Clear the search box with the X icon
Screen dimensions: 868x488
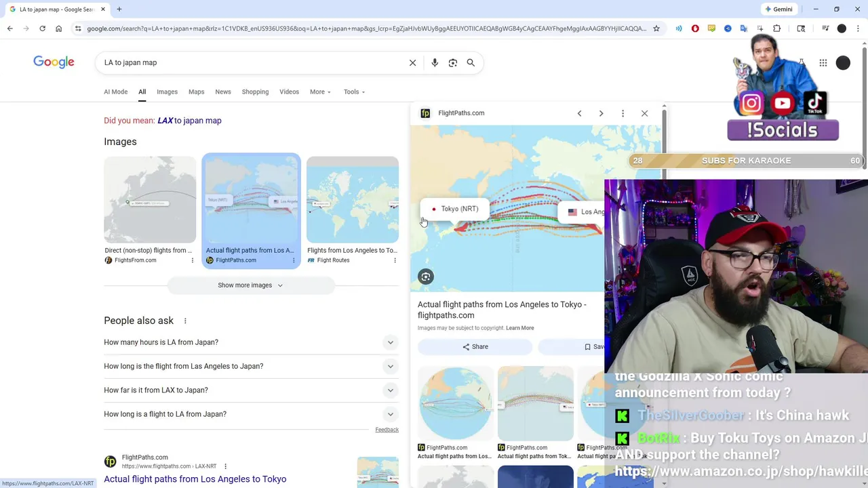[412, 62]
